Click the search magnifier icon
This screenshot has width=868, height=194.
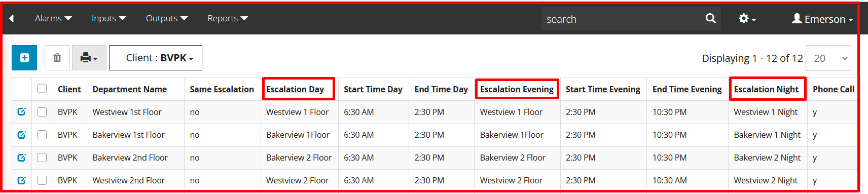coord(711,19)
